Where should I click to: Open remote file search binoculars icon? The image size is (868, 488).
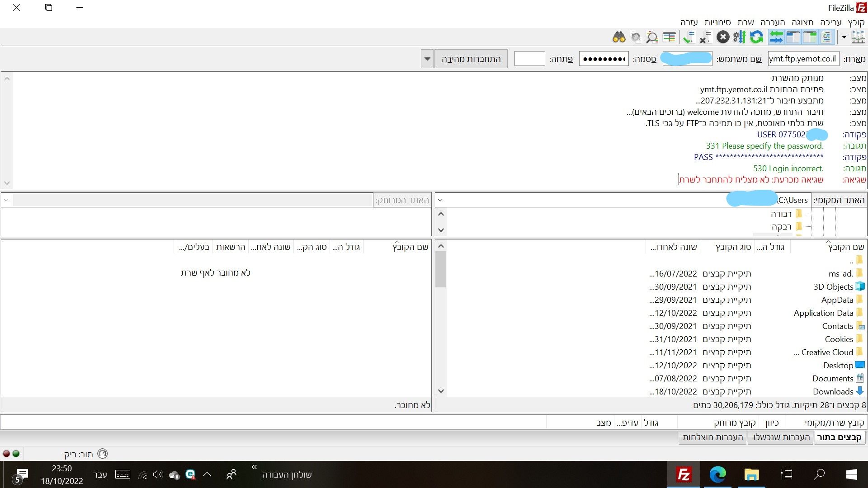pyautogui.click(x=619, y=37)
